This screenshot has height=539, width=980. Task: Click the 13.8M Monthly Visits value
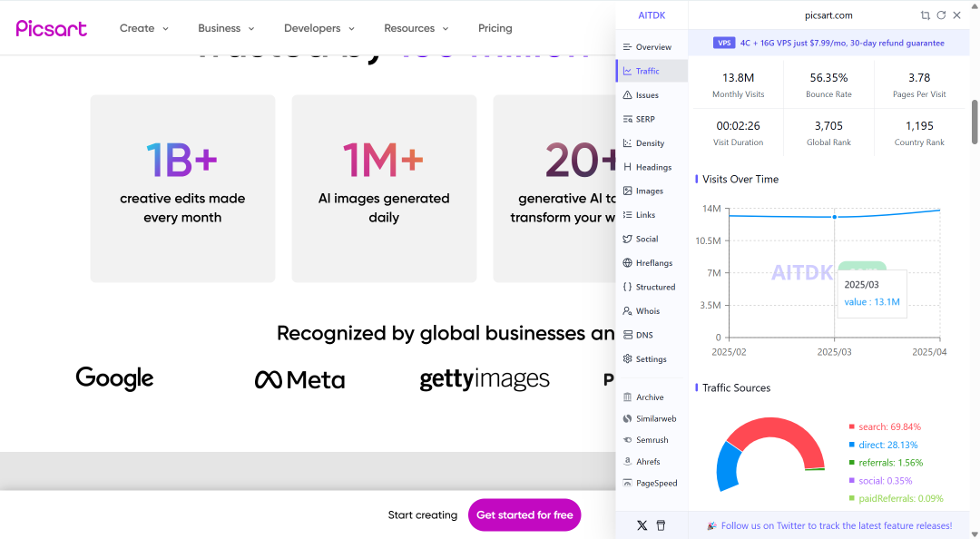pos(738,77)
